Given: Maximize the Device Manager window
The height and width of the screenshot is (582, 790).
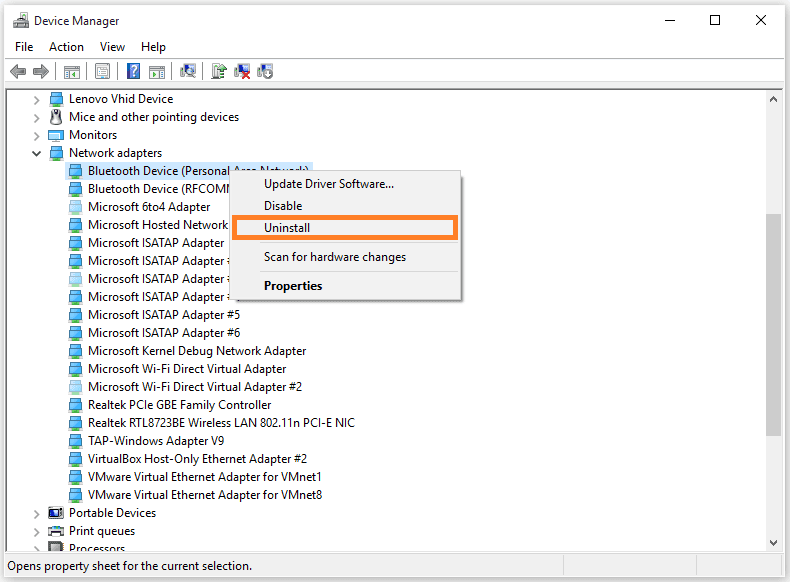Looking at the screenshot, I should [x=715, y=20].
